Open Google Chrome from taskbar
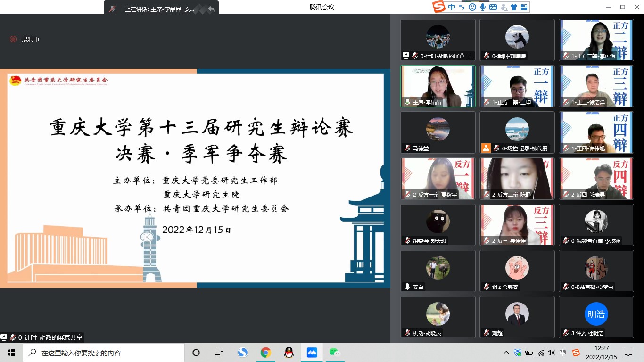The height and width of the screenshot is (362, 644). click(266, 353)
